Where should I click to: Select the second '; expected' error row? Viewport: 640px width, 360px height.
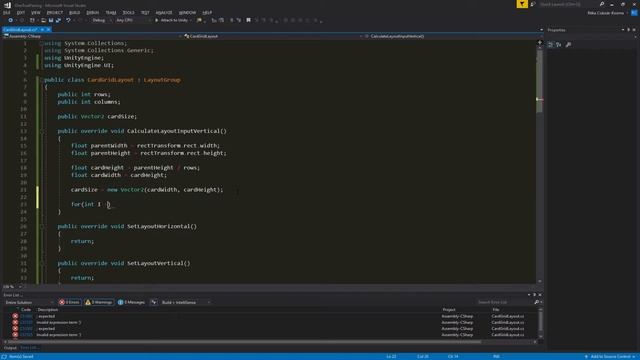click(x=271, y=329)
